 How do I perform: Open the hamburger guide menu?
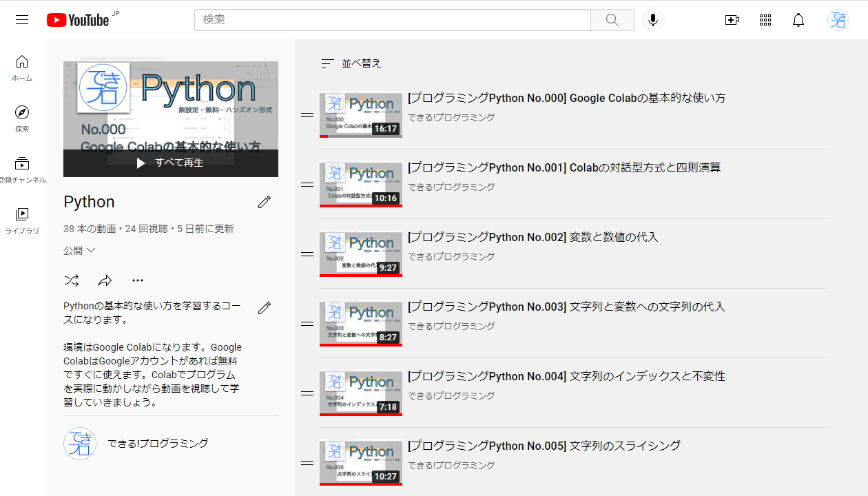[22, 20]
